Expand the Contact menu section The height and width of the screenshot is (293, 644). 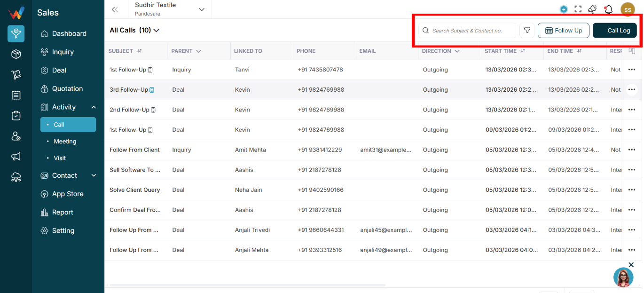(68, 175)
